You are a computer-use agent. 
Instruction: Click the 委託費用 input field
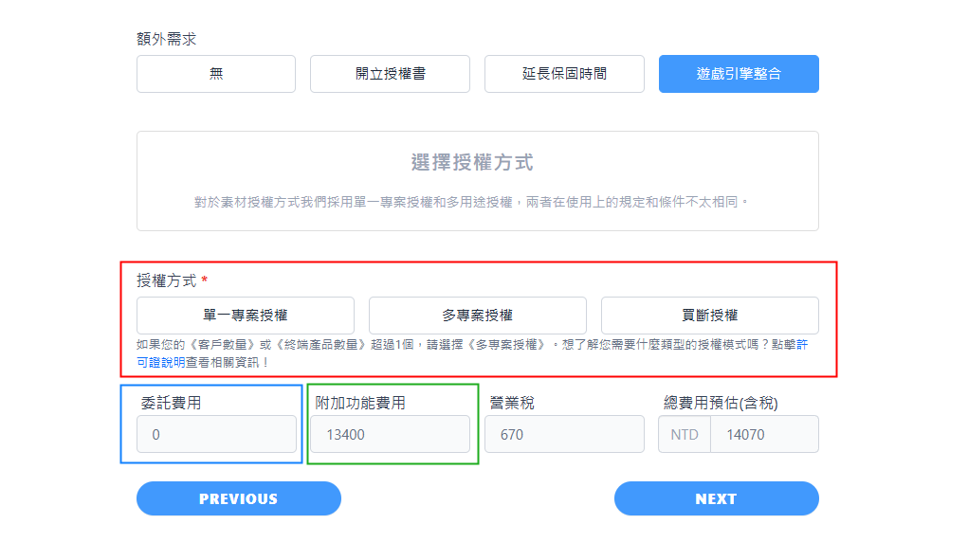(217, 435)
